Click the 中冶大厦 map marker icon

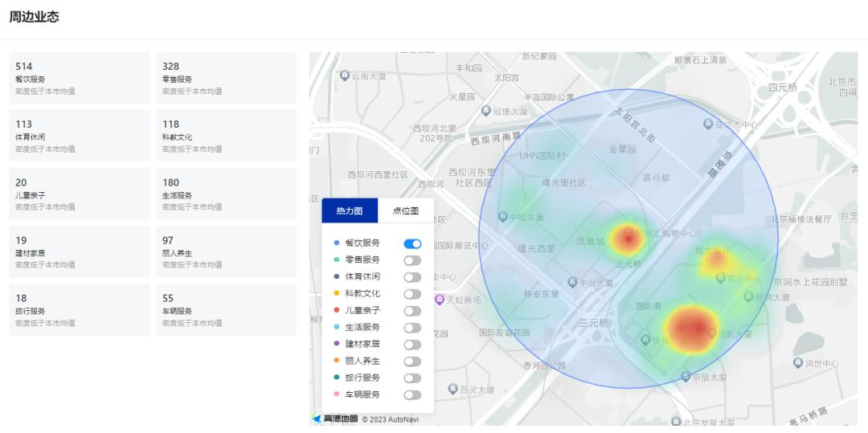(x=572, y=282)
